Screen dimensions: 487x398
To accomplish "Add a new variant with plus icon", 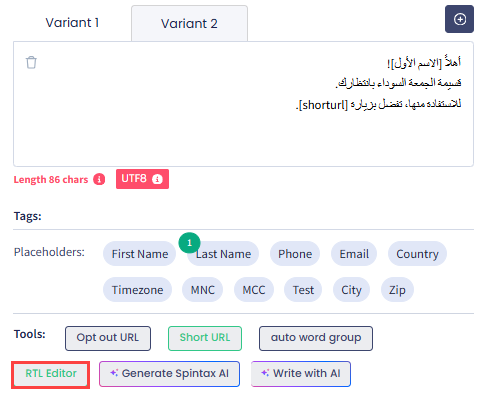I will coord(459,19).
